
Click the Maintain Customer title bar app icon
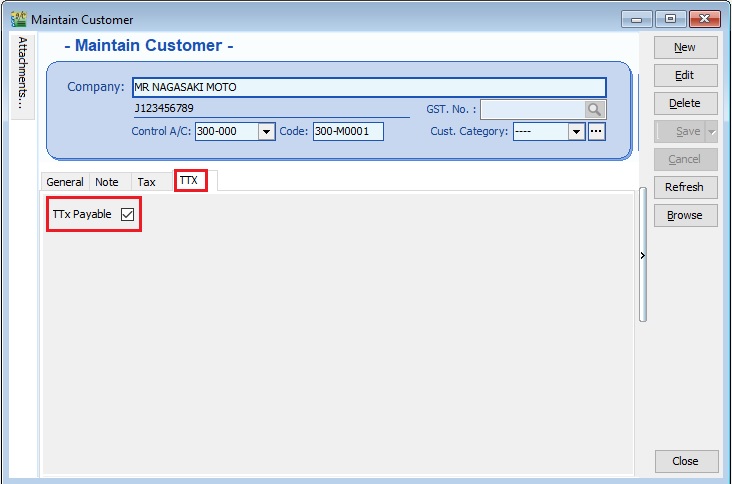[x=19, y=20]
